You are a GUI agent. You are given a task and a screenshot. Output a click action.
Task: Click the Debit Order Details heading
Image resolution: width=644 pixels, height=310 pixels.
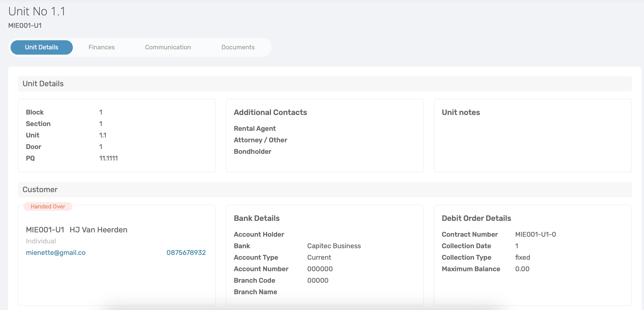coord(476,218)
